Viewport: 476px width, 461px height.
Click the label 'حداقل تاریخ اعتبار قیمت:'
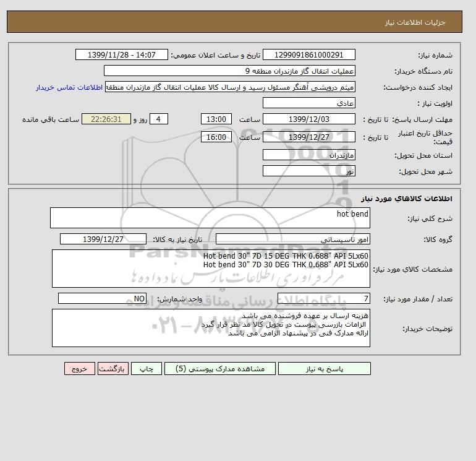[x=425, y=137]
